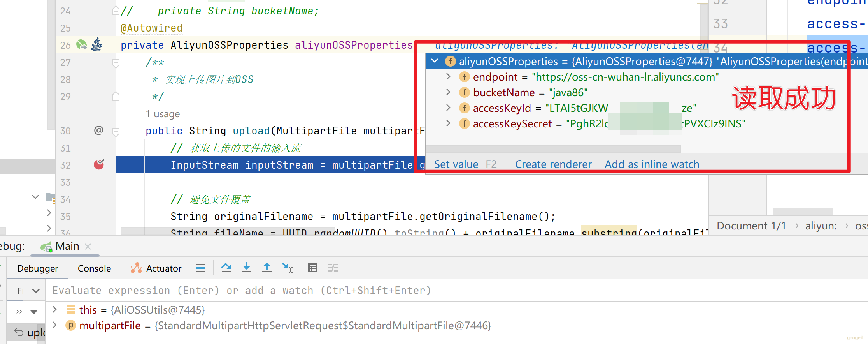Click the Set value link
The image size is (868, 344).
[456, 164]
